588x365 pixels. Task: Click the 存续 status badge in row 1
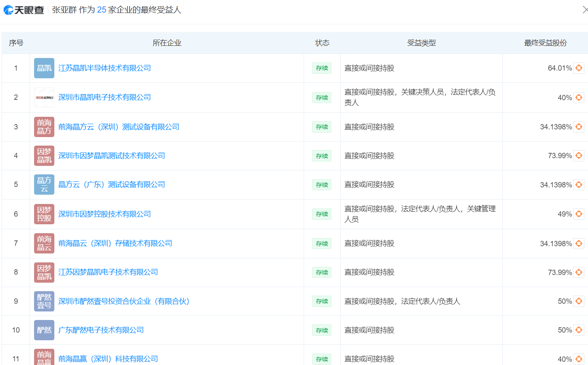tap(322, 68)
